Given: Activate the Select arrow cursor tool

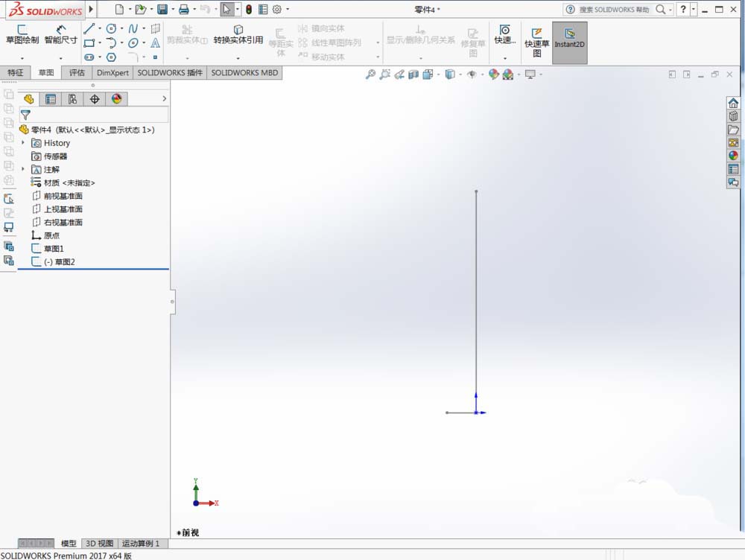Looking at the screenshot, I should (226, 9).
